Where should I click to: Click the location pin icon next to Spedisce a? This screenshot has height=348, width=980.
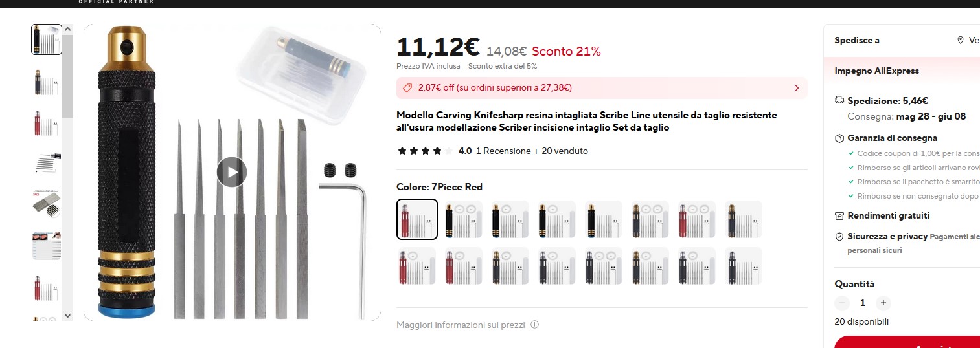coord(961,40)
